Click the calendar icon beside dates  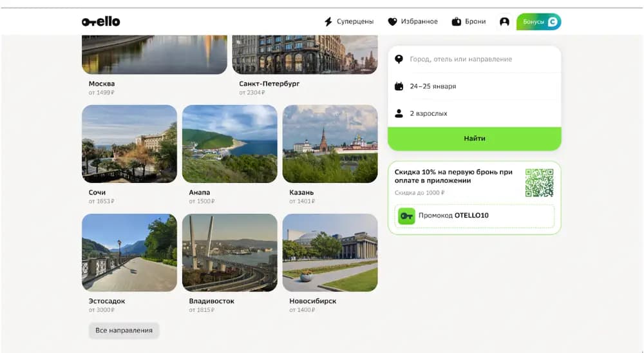(x=399, y=86)
